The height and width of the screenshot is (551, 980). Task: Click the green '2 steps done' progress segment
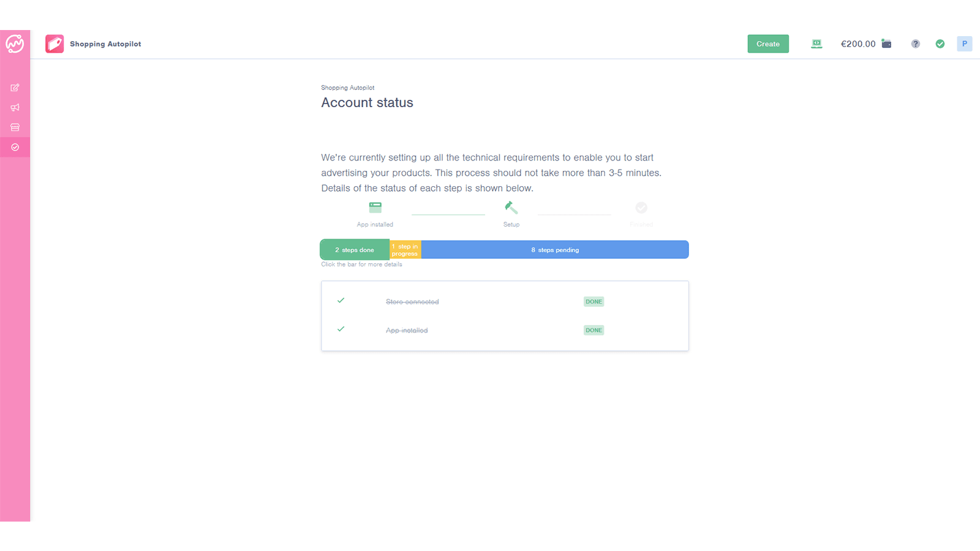[x=354, y=249]
